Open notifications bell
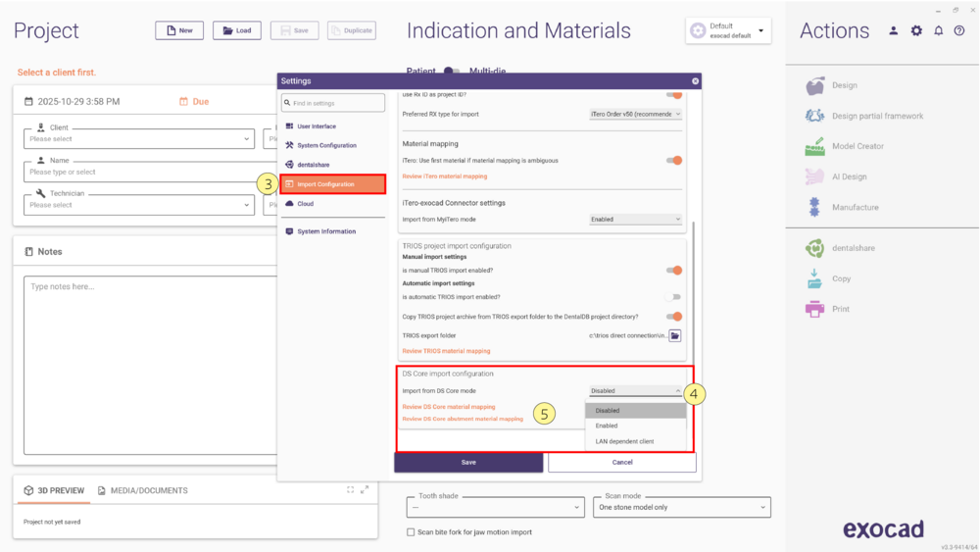980x552 pixels. [x=939, y=30]
